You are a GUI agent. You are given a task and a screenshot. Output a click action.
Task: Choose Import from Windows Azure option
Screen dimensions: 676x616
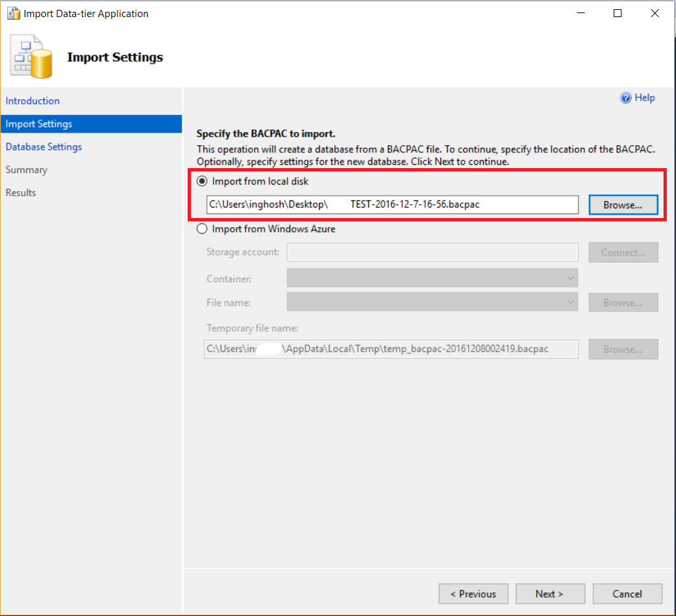click(x=202, y=229)
